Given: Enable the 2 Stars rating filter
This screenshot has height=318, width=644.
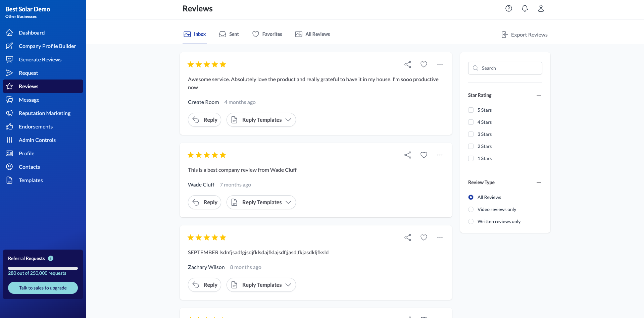Looking at the screenshot, I should click(x=471, y=146).
